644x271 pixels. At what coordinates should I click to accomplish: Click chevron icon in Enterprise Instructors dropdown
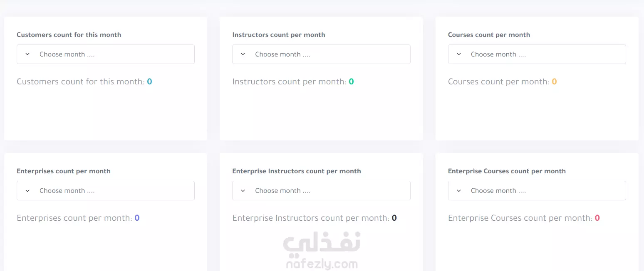click(x=243, y=191)
